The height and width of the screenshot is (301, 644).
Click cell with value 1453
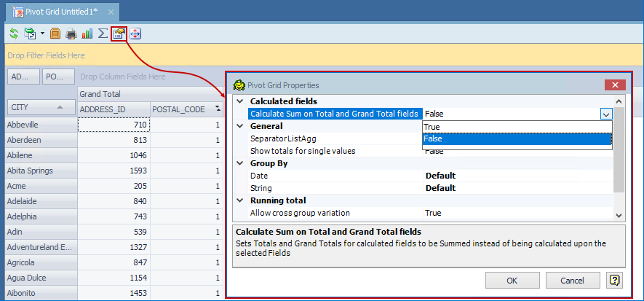(114, 293)
